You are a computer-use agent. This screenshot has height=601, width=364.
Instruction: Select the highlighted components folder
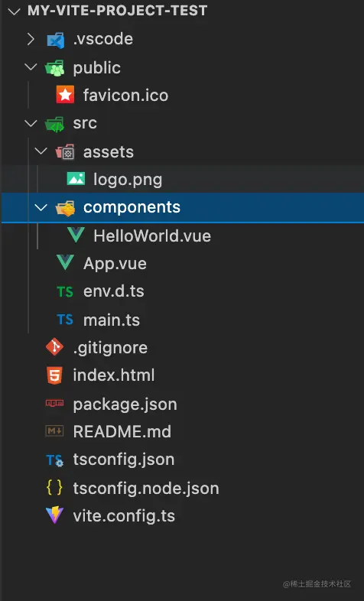(x=182, y=207)
